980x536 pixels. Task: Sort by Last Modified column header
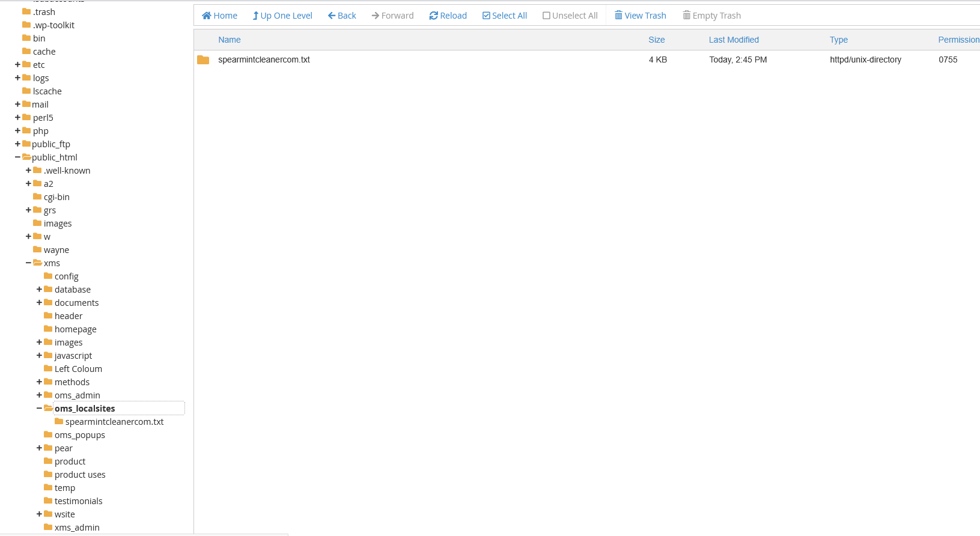tap(733, 40)
